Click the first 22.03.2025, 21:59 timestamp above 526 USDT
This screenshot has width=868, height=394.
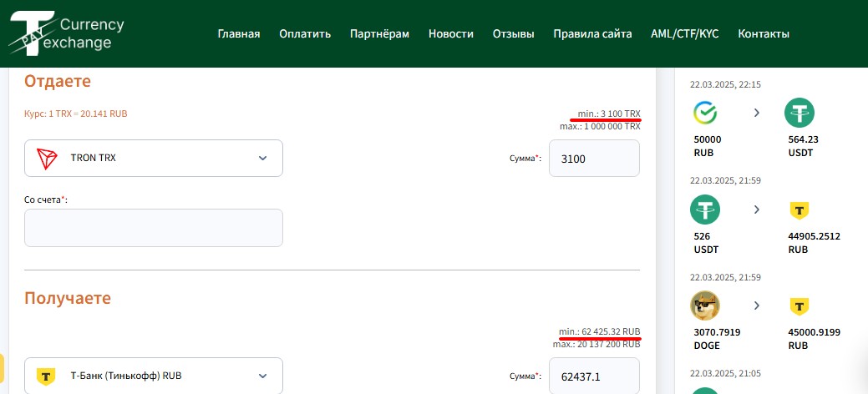pyautogui.click(x=725, y=180)
